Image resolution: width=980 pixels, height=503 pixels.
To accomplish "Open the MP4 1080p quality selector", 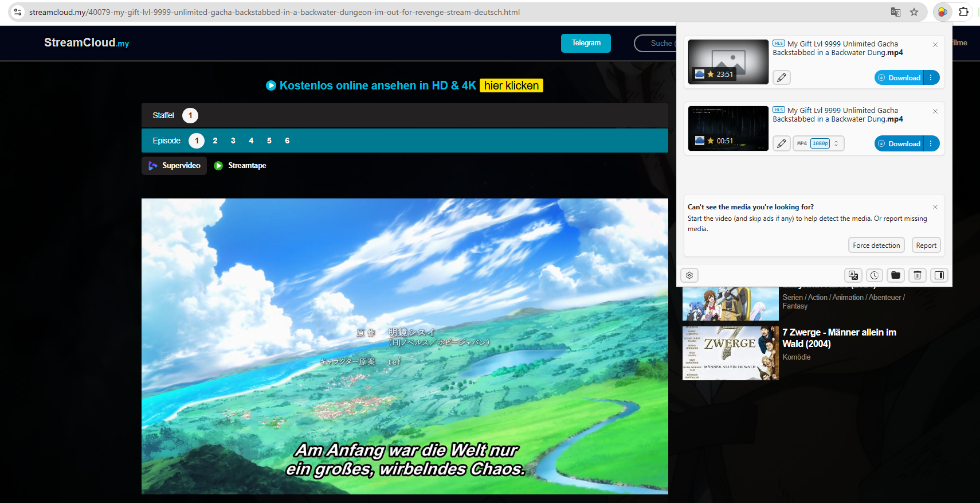I will (818, 143).
